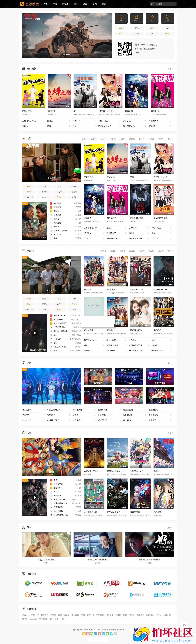Viewport: 196px width, 644px height.
Task: Click the 周星驰 tag under the banner
Action: pyautogui.click(x=137, y=28)
